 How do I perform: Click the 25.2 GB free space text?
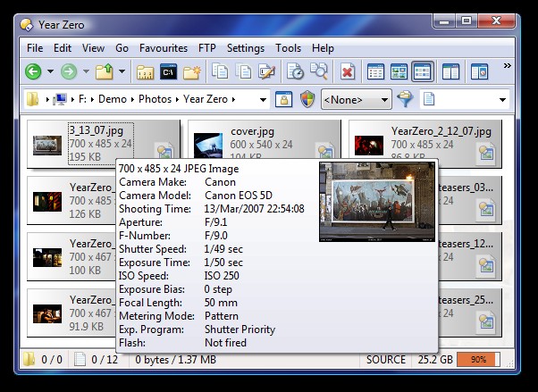pos(435,360)
